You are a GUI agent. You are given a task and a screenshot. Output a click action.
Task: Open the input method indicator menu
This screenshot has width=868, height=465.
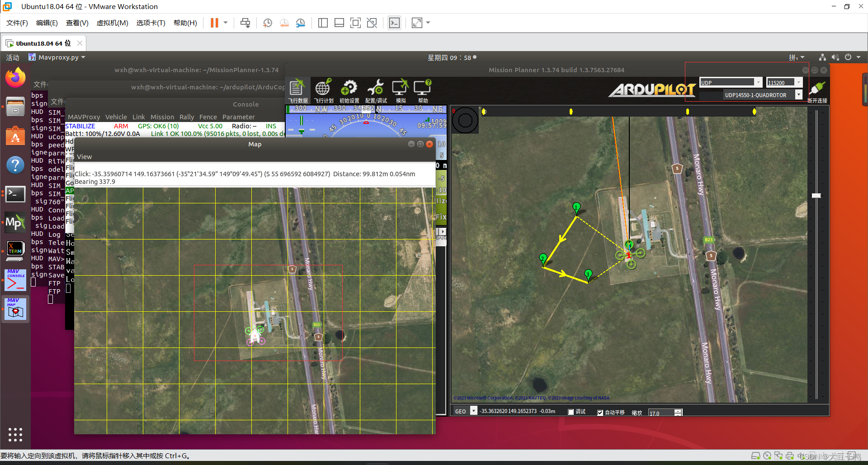point(797,57)
